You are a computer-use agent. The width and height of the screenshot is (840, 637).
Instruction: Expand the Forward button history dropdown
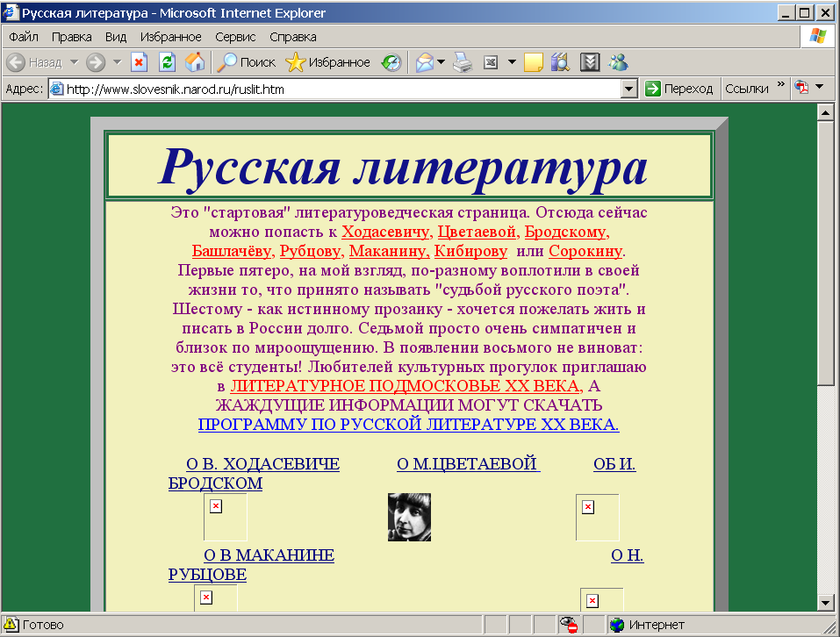(x=118, y=62)
